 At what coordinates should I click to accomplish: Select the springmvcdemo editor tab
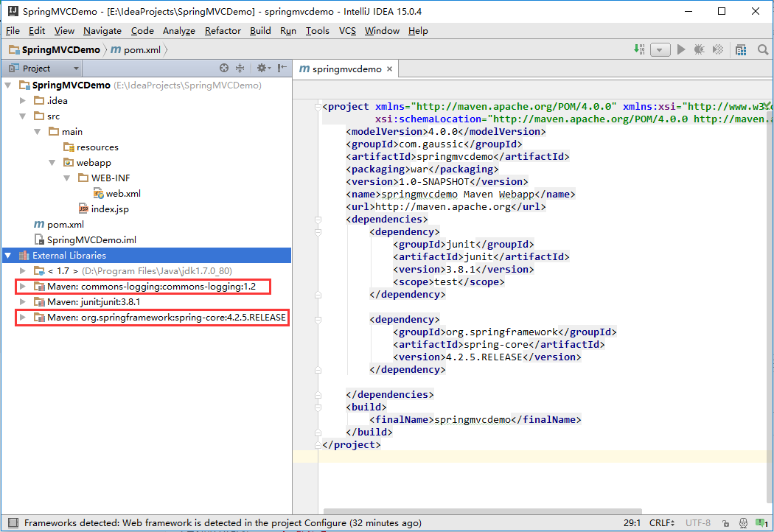click(346, 69)
